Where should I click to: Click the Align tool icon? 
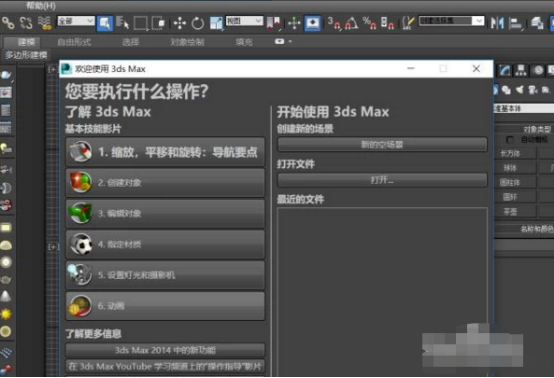[516, 23]
